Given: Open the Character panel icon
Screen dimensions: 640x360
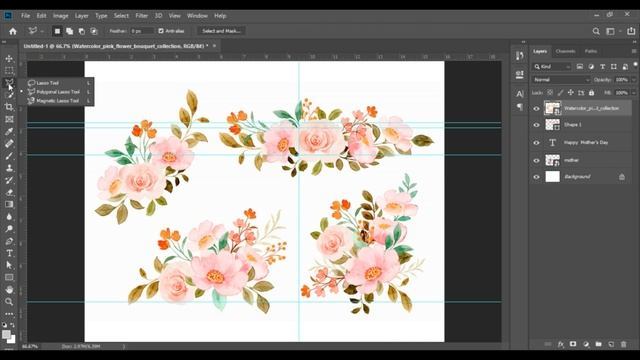Looking at the screenshot, I should 520,94.
